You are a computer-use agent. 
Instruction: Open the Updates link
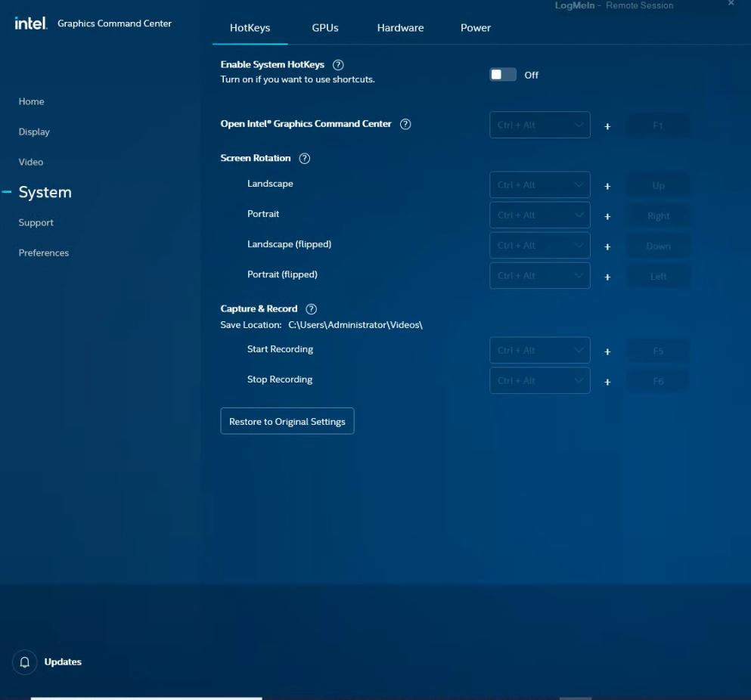pyautogui.click(x=63, y=661)
